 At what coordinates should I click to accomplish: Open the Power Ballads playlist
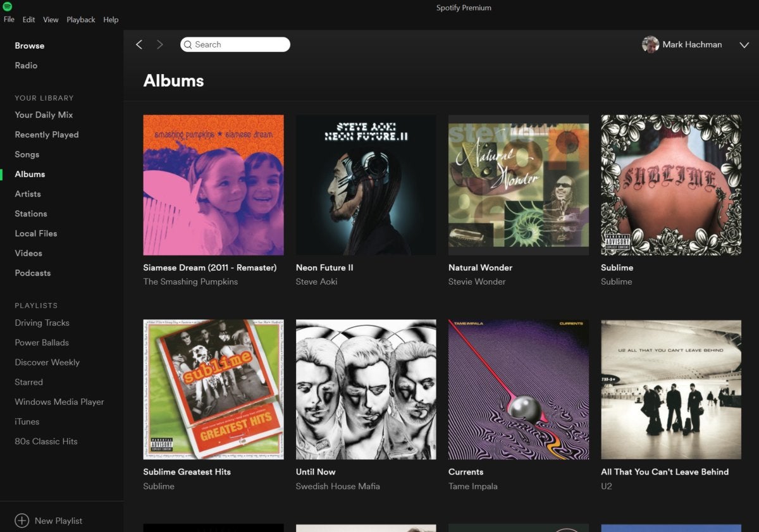pos(42,342)
